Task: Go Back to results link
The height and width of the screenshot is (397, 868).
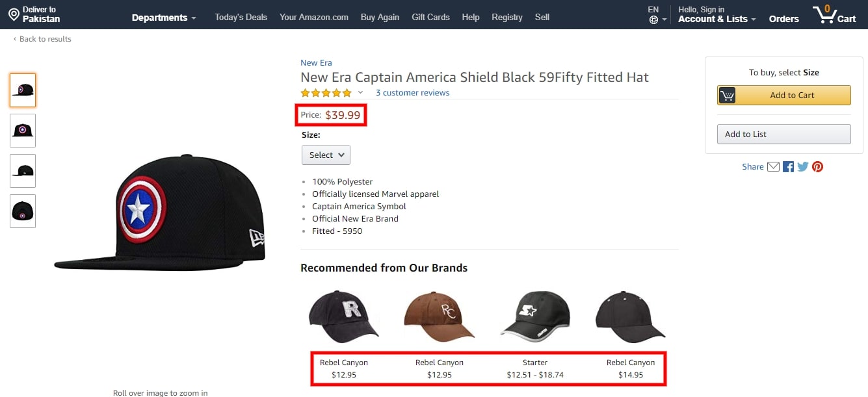Action: coord(43,39)
